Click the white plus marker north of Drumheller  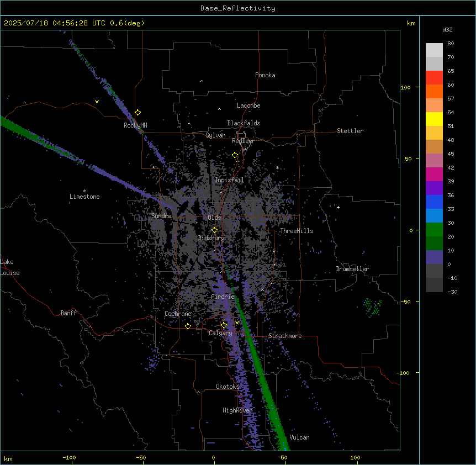pos(338,207)
